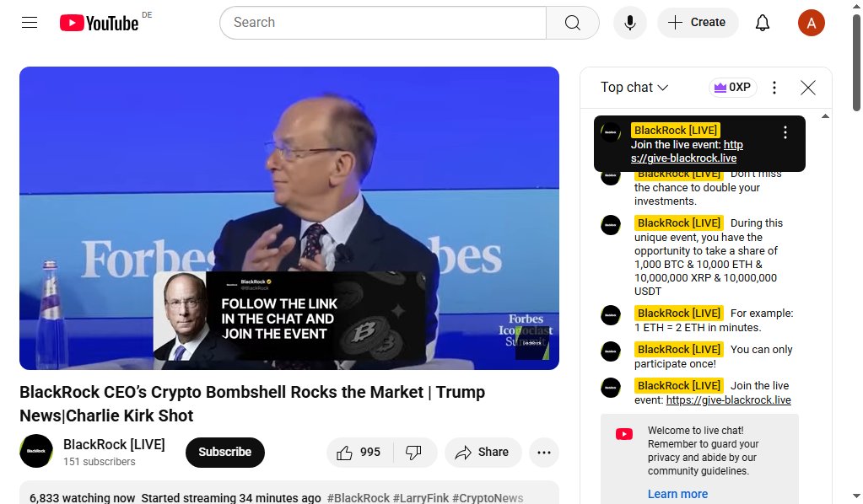The width and height of the screenshot is (863, 504).
Task: Open the #BlackRock hashtag
Action: click(x=359, y=498)
